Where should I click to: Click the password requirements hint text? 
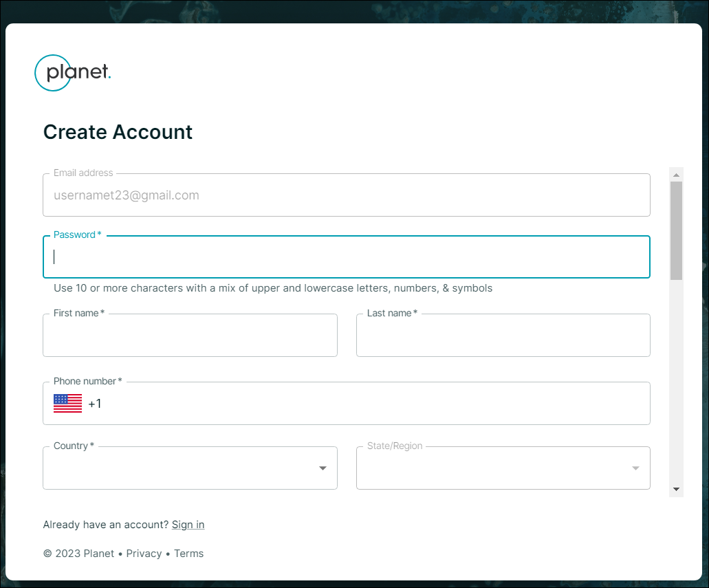273,288
